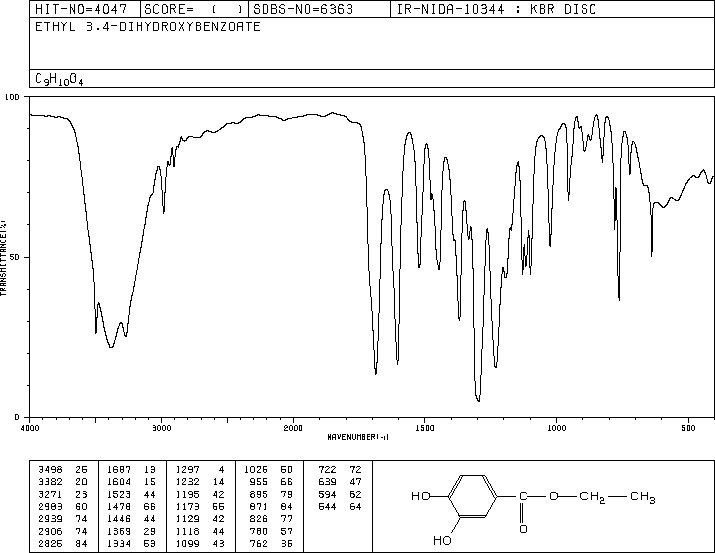Image resolution: width=715 pixels, height=553 pixels.
Task: Click the CH2 group in the structure
Action: click(x=592, y=496)
